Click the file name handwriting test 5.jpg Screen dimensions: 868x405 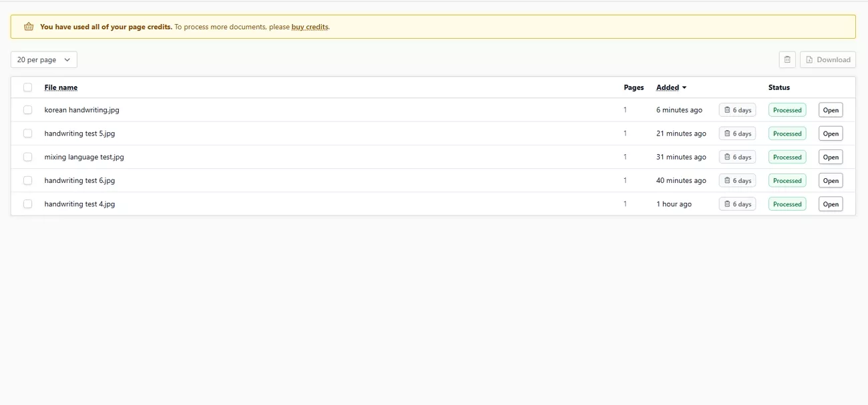[79, 133]
